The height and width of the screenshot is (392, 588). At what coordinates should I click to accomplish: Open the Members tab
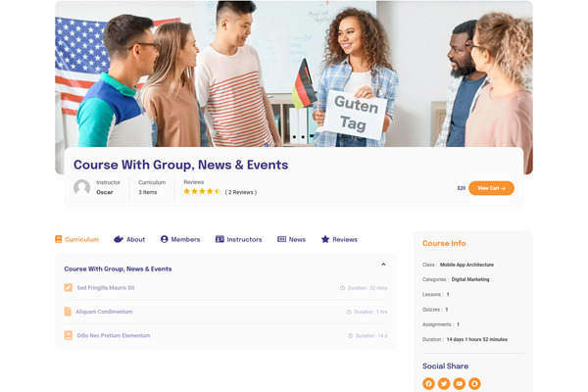(x=180, y=239)
